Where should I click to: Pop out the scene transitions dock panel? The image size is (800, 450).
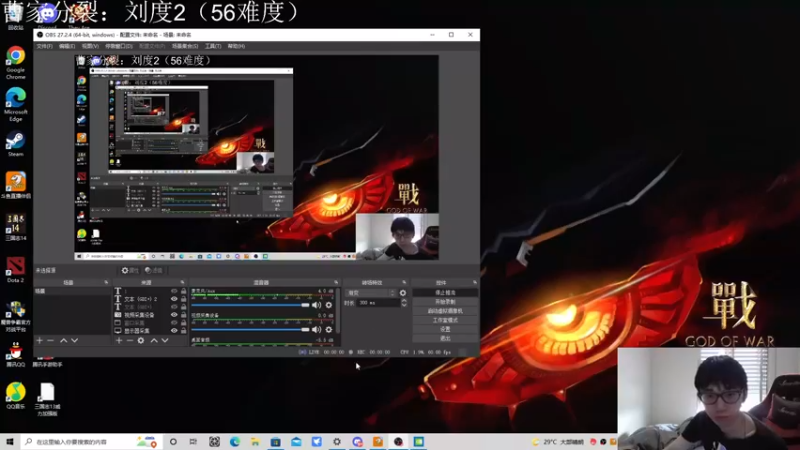tap(404, 282)
